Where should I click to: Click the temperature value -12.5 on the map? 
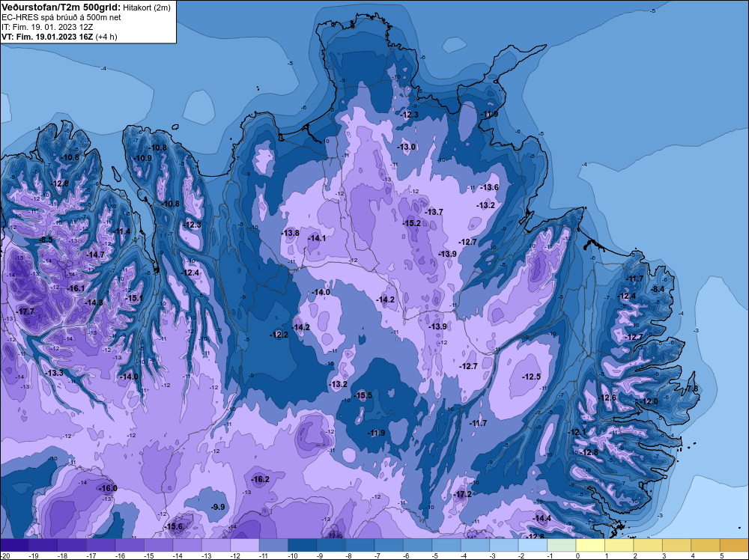point(531,377)
